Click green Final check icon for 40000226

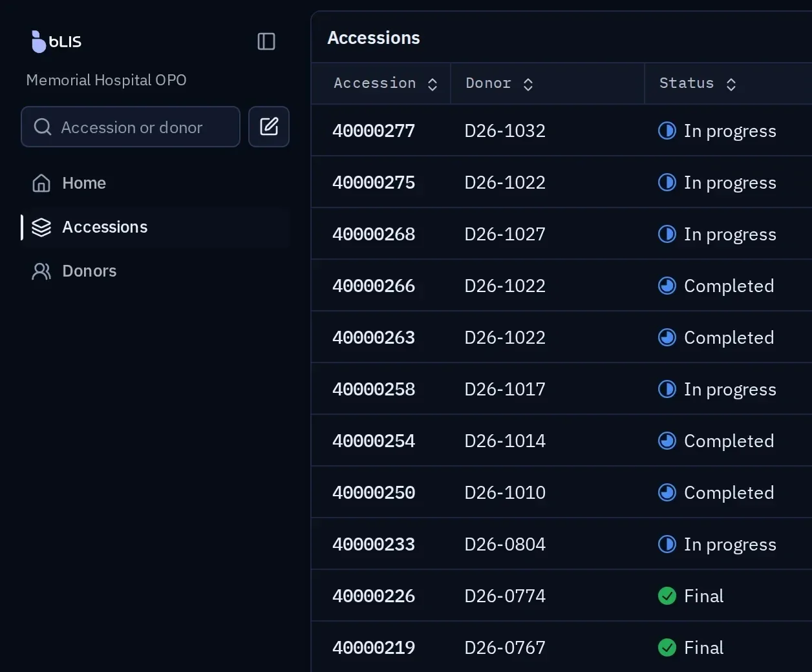667,596
